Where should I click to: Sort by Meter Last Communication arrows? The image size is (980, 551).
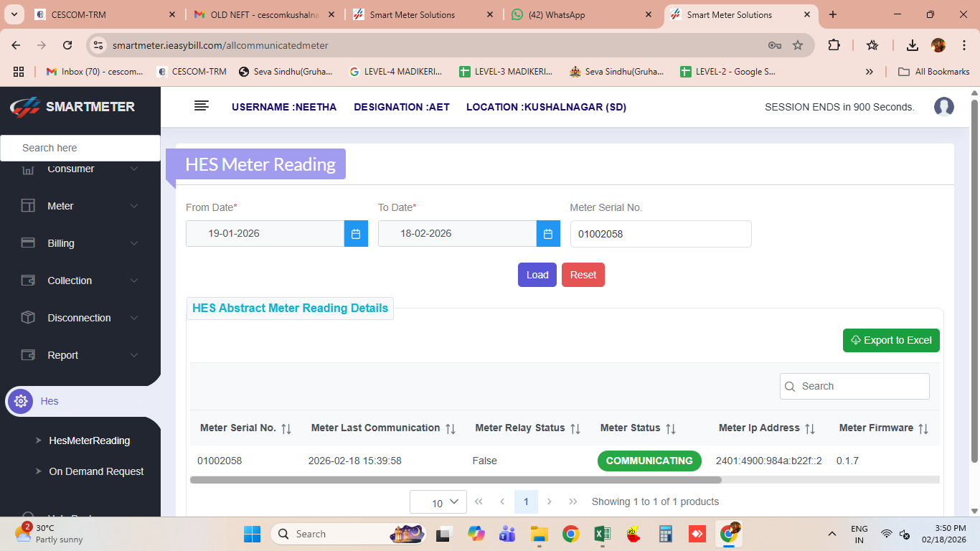451,428
